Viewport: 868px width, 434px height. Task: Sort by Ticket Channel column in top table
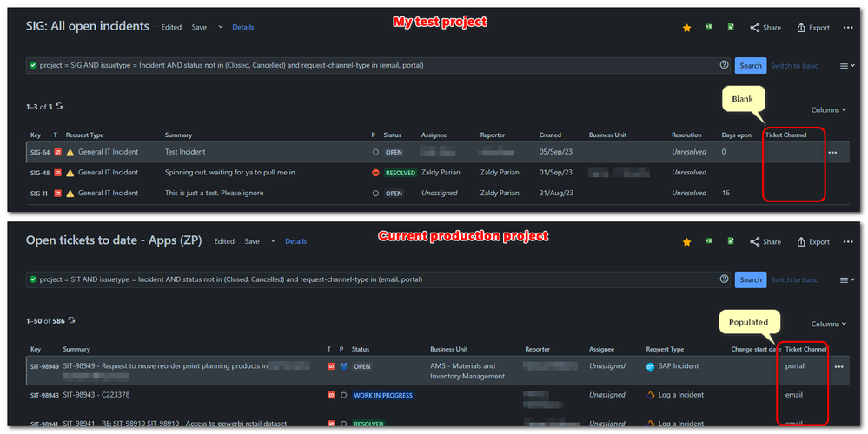(785, 135)
